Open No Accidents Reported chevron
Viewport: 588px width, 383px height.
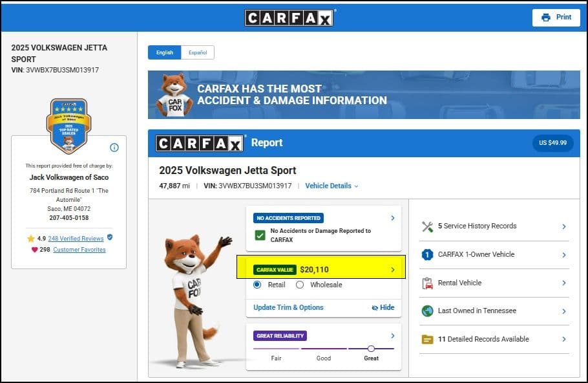point(393,218)
